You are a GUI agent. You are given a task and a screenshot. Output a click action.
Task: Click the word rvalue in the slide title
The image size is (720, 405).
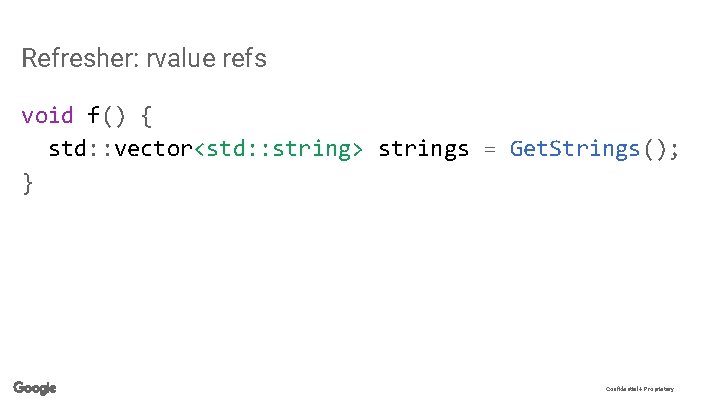pyautogui.click(x=181, y=58)
